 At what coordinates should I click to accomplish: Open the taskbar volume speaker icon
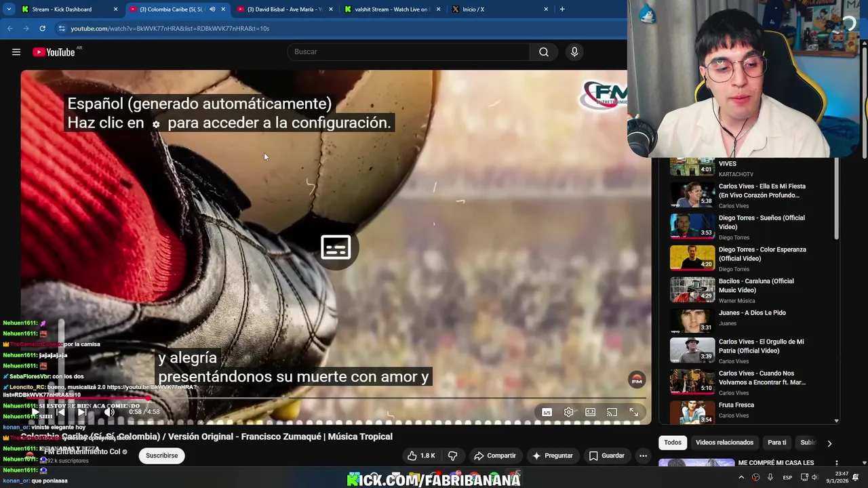[x=814, y=478]
